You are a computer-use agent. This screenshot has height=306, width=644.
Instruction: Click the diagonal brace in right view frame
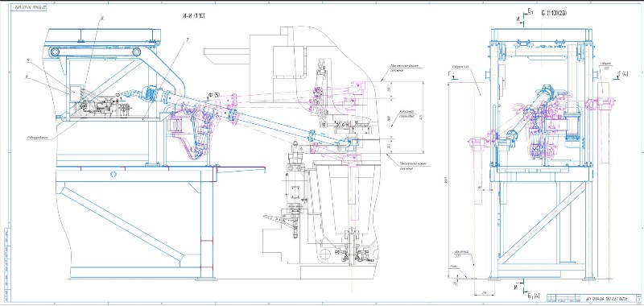[x=542, y=222]
